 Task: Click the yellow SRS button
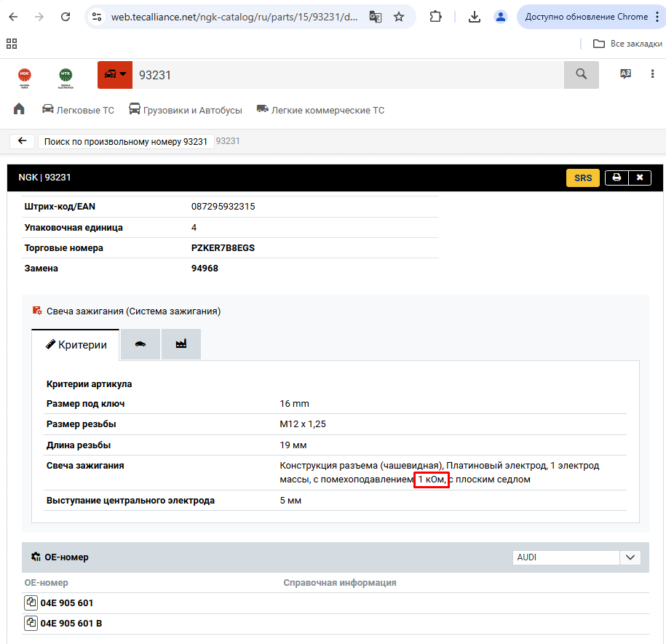click(x=583, y=178)
